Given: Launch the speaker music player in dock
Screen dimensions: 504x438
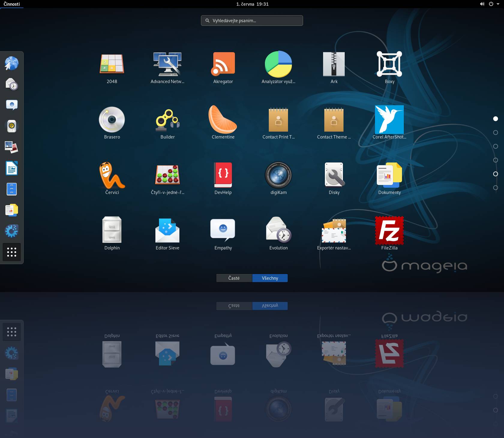Looking at the screenshot, I should 12,126.
